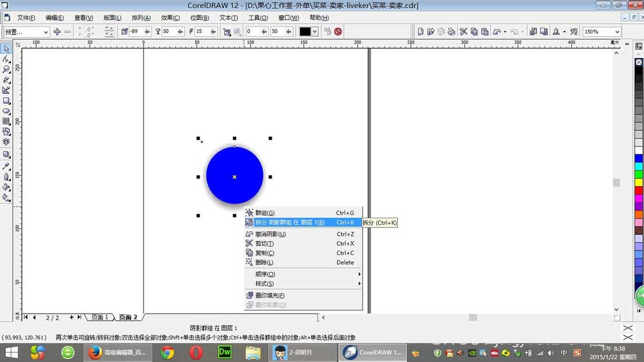Switch to 页面 1 page tab
Image resolution: width=644 pixels, height=362 pixels.
pos(100,317)
